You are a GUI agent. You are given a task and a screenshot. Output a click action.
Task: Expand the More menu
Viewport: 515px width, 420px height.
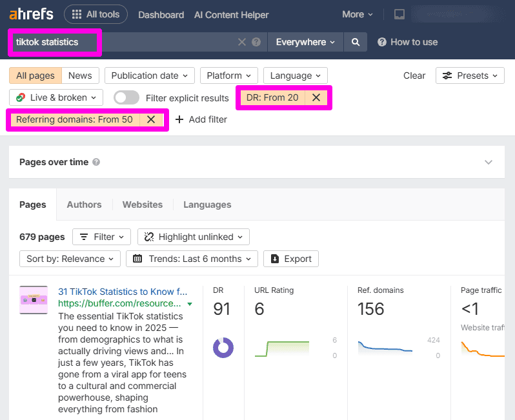358,14
